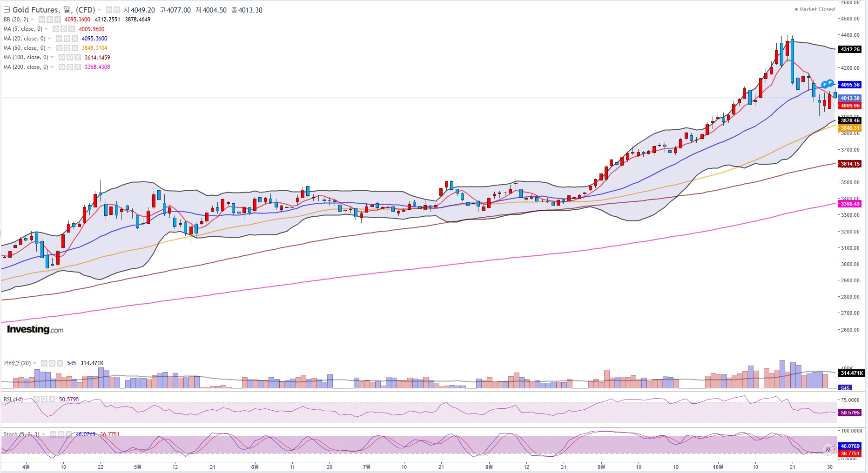Image resolution: width=868 pixels, height=473 pixels.
Task: Open MA (5, close, 0) settings gear
Action: pos(64,29)
